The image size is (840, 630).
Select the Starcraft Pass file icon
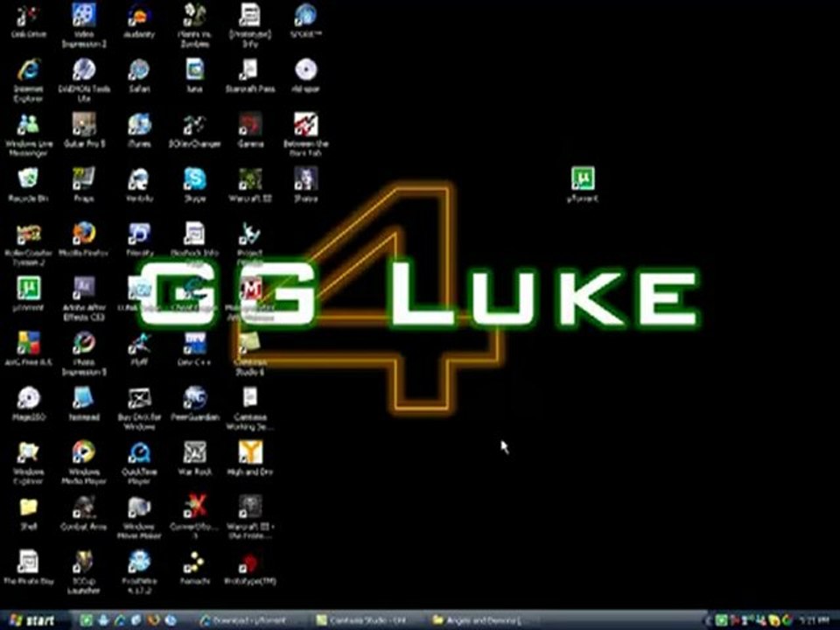pyautogui.click(x=250, y=76)
